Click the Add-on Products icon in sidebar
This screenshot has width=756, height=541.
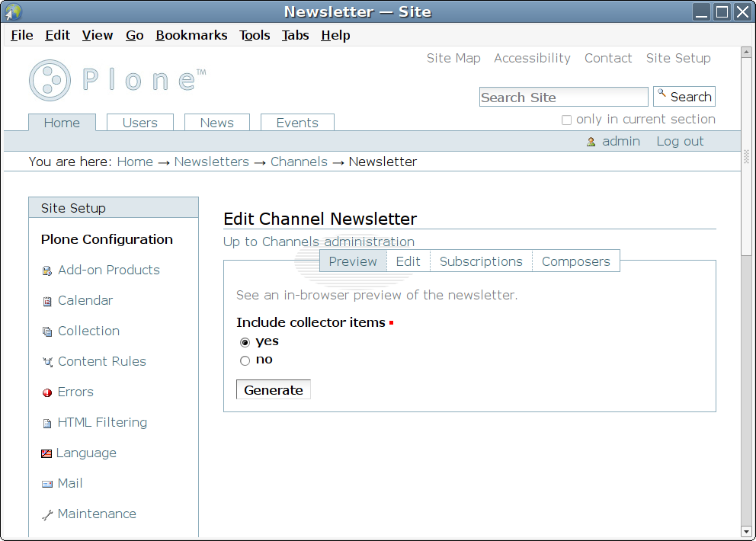[x=47, y=270]
